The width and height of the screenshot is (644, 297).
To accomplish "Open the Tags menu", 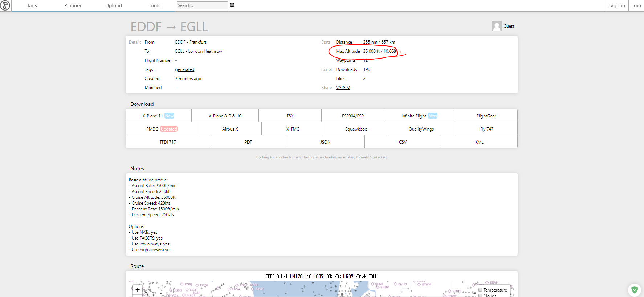I will pyautogui.click(x=32, y=5).
